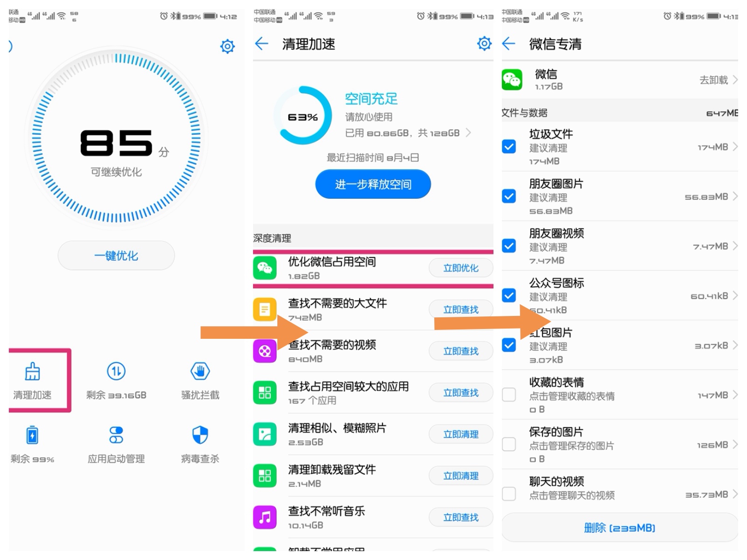Tap battery indicator in right screen status bar
The image size is (747, 560).
coord(713,16)
